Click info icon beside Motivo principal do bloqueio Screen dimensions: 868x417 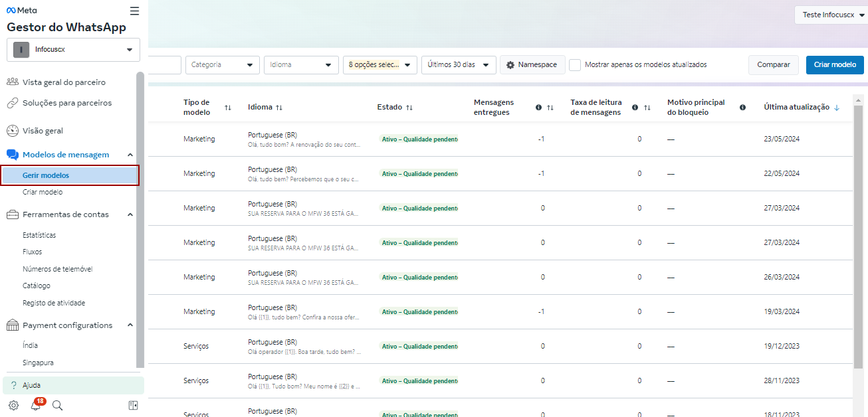pos(742,108)
